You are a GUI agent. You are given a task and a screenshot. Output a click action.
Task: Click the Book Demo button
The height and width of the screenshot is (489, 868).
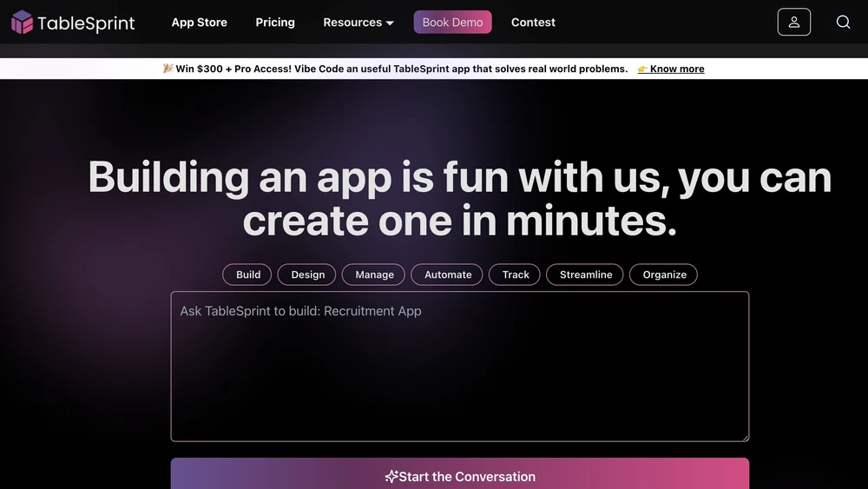point(452,23)
